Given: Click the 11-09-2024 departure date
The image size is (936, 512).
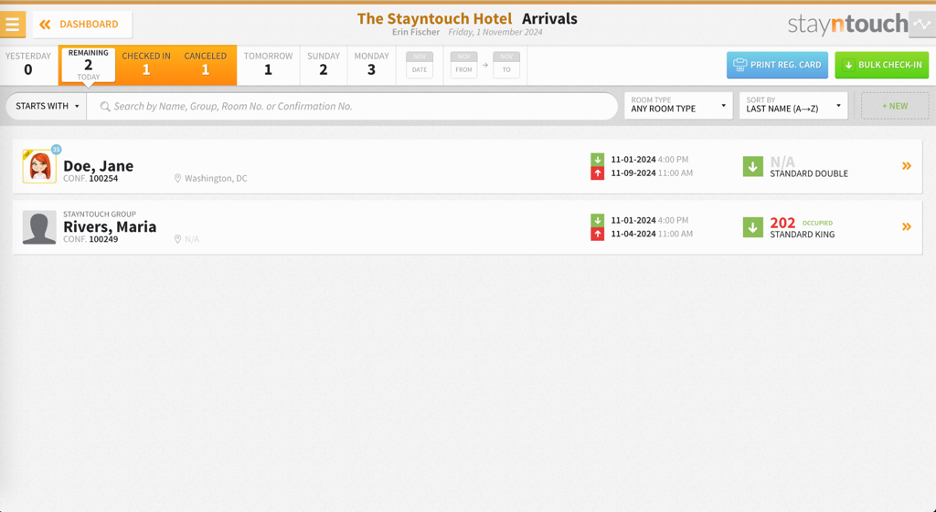Looking at the screenshot, I should 633,173.
